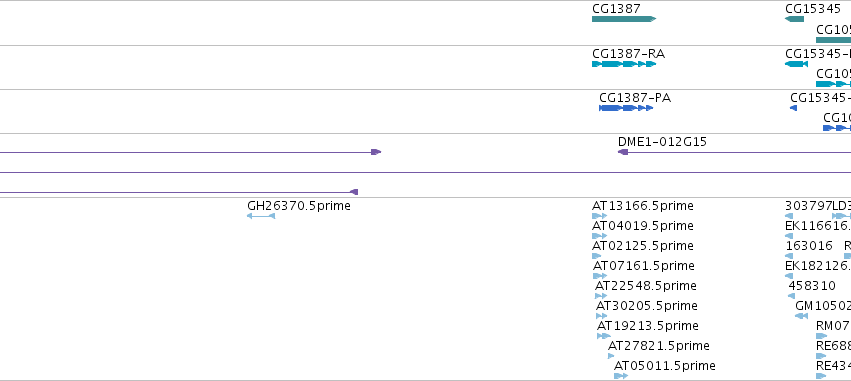Click the CG15345 transcript arrow glyph

(x=796, y=64)
